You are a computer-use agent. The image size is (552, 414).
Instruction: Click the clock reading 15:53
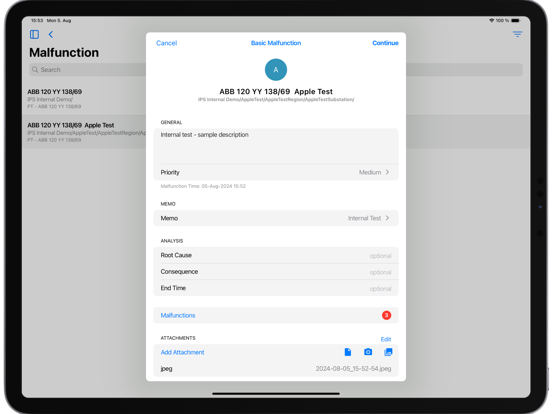pos(37,20)
